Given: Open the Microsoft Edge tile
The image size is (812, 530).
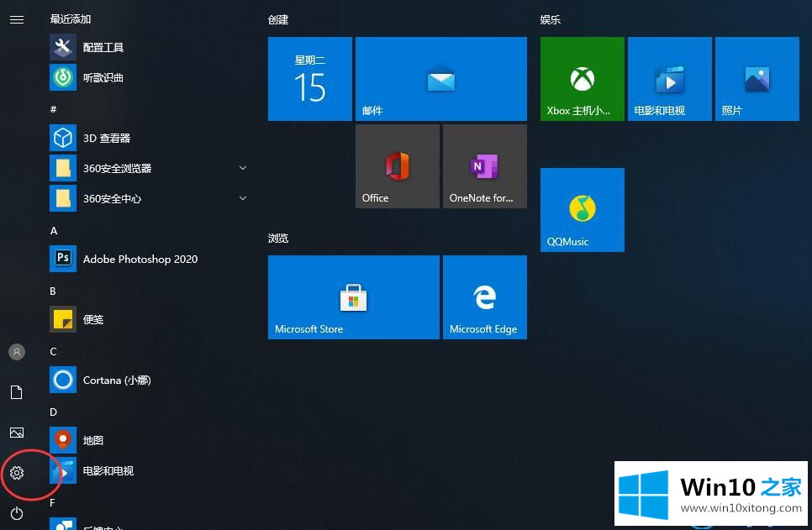Looking at the screenshot, I should point(485,297).
